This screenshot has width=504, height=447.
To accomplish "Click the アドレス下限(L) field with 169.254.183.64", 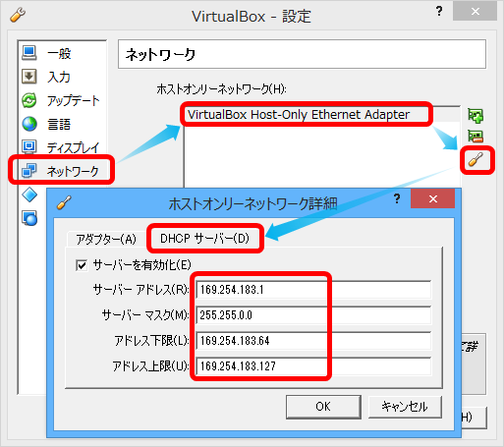I will tap(313, 341).
